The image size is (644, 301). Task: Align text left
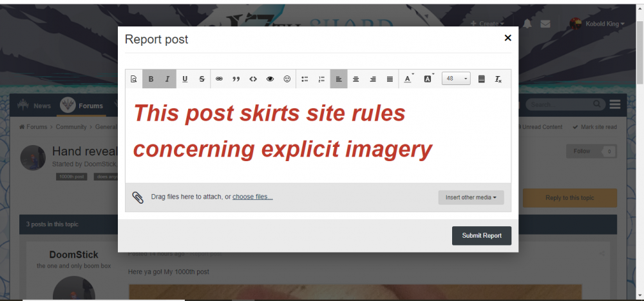(x=339, y=79)
